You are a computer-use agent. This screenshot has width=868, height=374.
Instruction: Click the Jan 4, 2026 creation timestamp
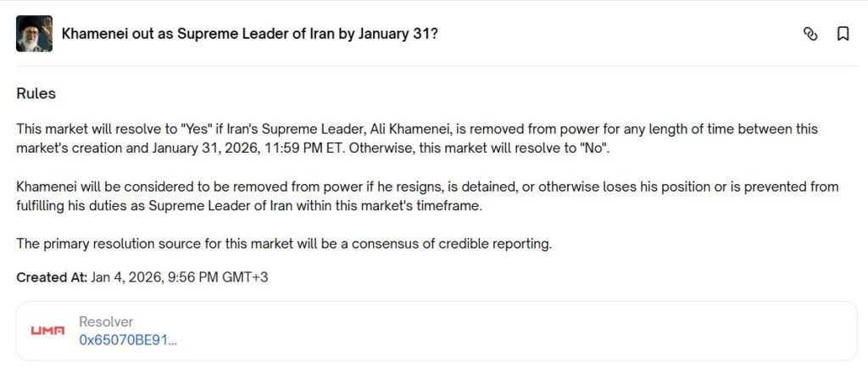178,277
